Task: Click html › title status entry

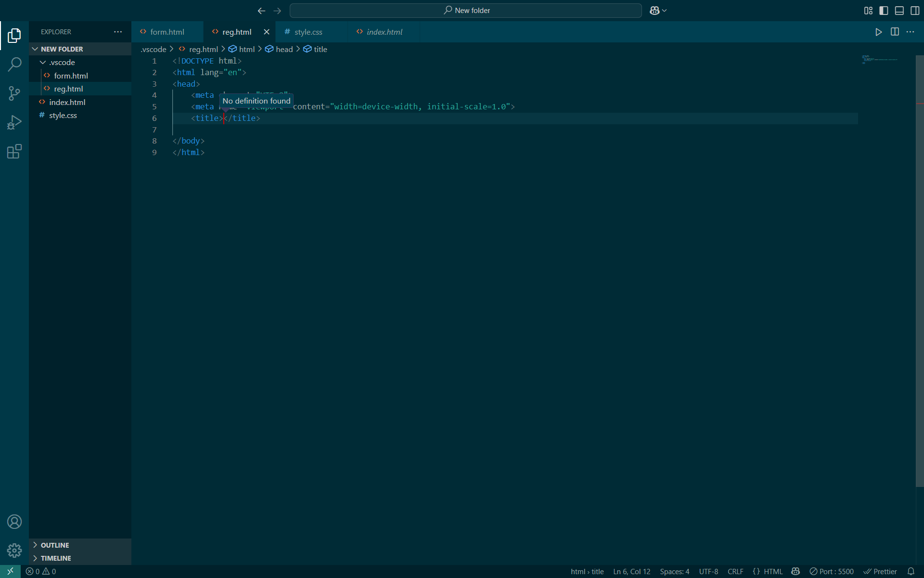Action: click(x=587, y=571)
